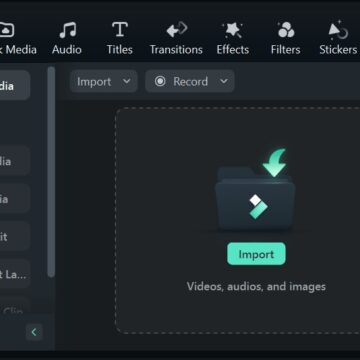
Task: Open the Transitions tab
Action: 176,38
